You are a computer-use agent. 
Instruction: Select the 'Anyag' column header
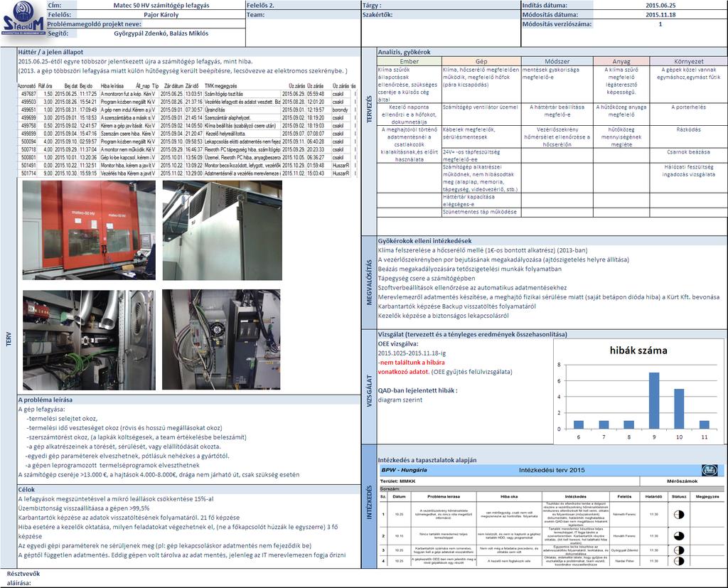(x=621, y=61)
